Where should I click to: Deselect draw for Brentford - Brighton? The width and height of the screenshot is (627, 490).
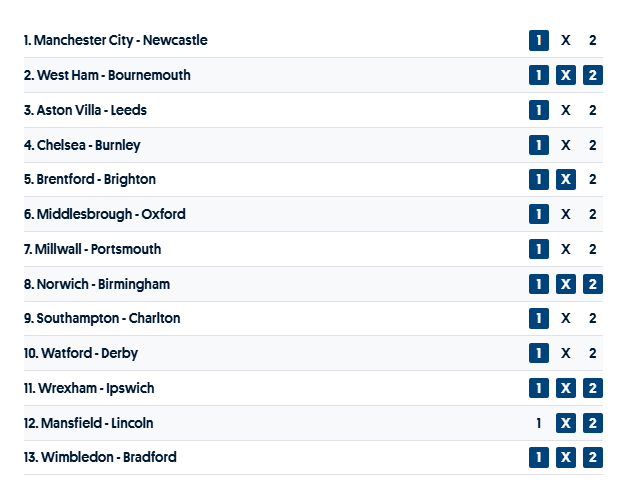pyautogui.click(x=565, y=180)
